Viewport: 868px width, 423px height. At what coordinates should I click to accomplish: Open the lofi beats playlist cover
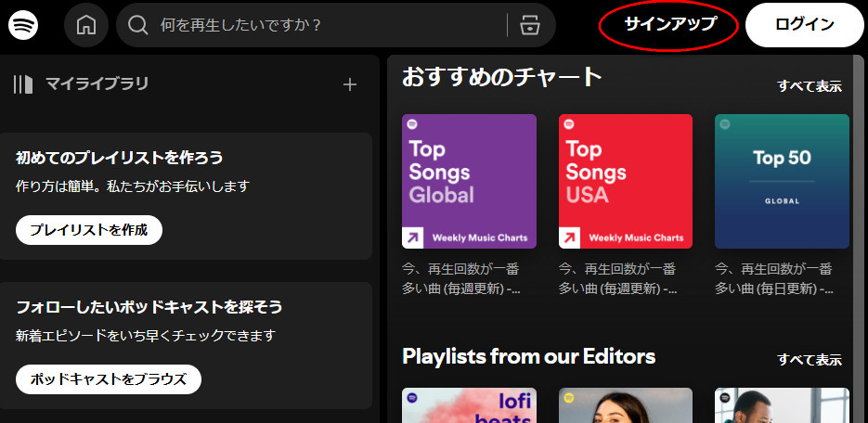tap(470, 405)
